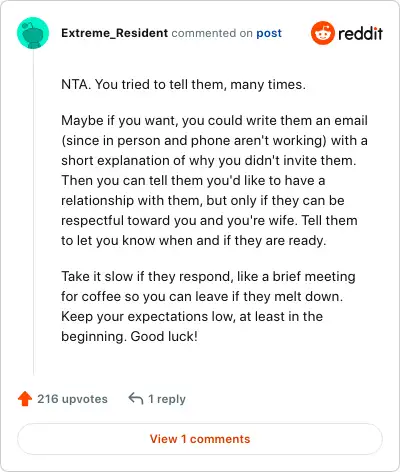The height and width of the screenshot is (472, 400).
Task: Click the "commented on" header text
Action: click(x=212, y=33)
